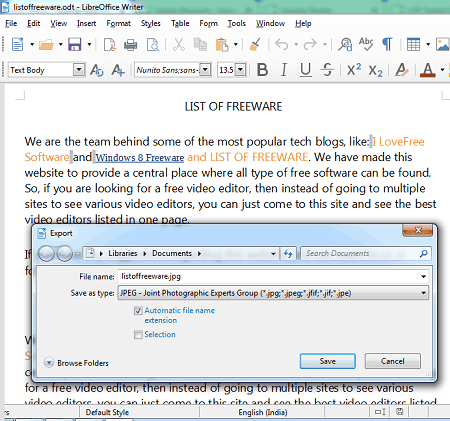
Task: Click Clear Direct Formatting icon
Action: click(x=401, y=70)
